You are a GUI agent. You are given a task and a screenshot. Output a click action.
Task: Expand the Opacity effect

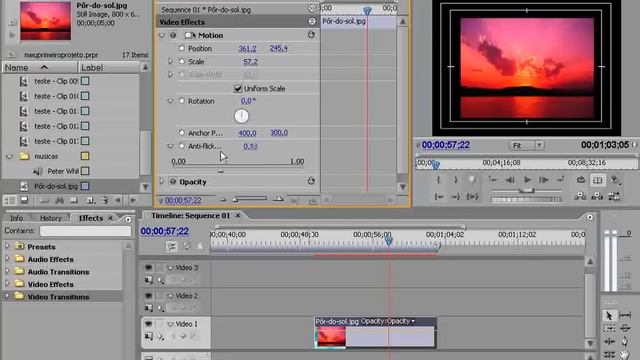click(162, 182)
